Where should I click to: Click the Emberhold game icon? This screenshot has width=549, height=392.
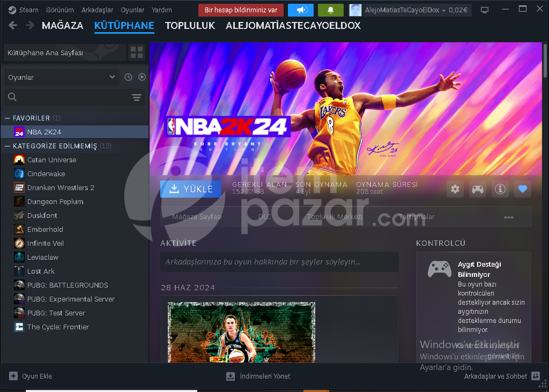tap(19, 229)
